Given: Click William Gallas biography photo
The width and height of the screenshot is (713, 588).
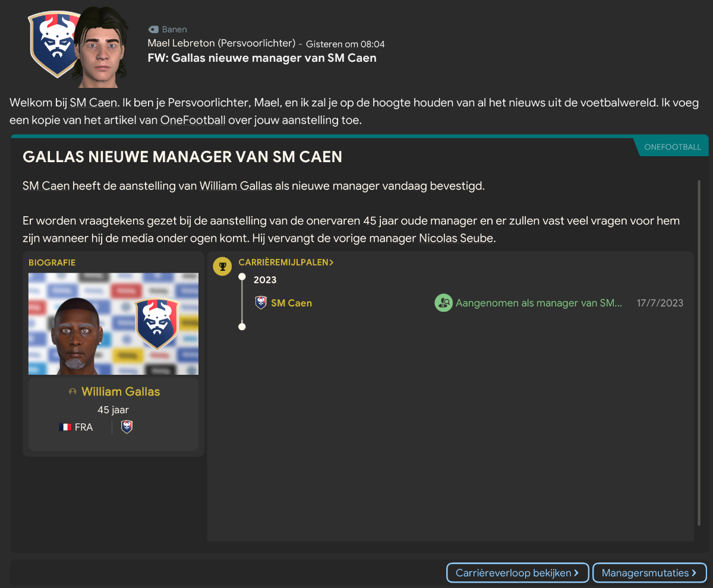Looking at the screenshot, I should tap(113, 324).
